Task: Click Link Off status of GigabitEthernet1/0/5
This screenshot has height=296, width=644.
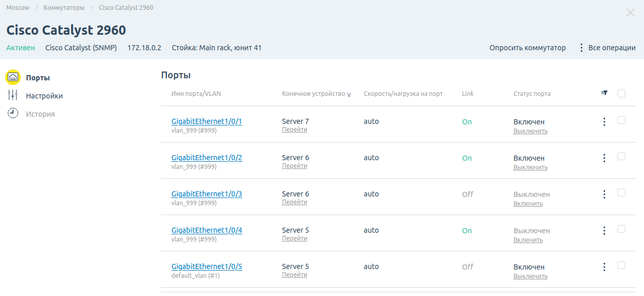Action: point(468,267)
